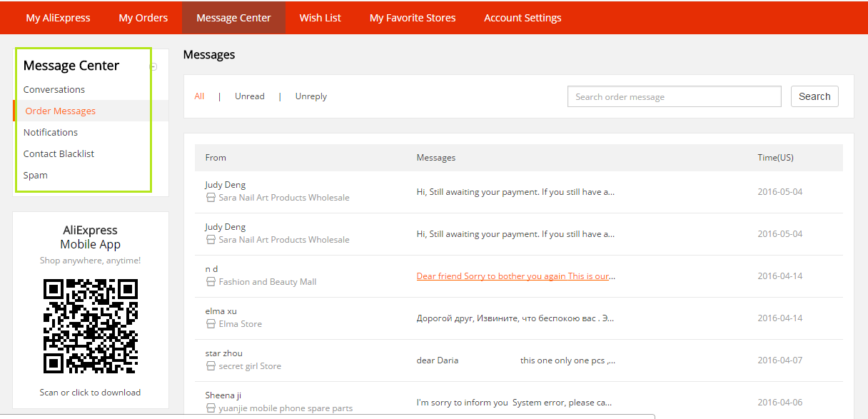
Task: Click the store icon in the second Judy Deng row
Action: (x=211, y=240)
